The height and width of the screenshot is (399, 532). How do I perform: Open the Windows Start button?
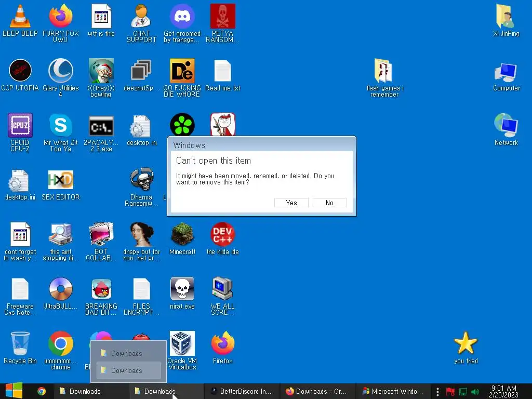[x=14, y=391]
